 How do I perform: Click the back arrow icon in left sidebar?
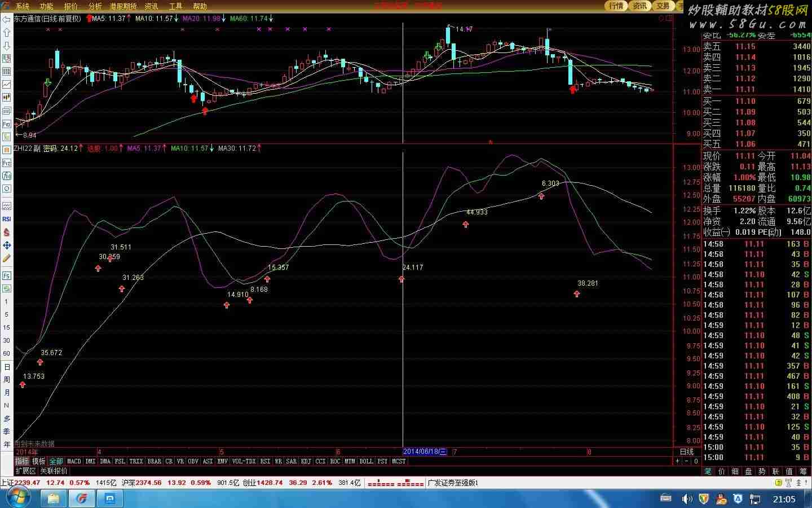pyautogui.click(x=7, y=20)
